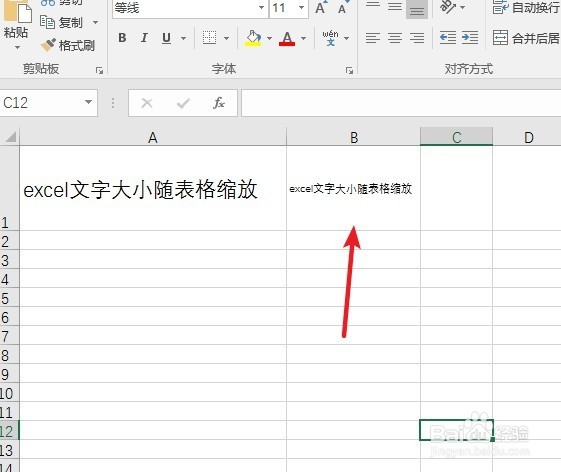Open font color dropdown arrow
The width and height of the screenshot is (561, 472).
[303, 38]
